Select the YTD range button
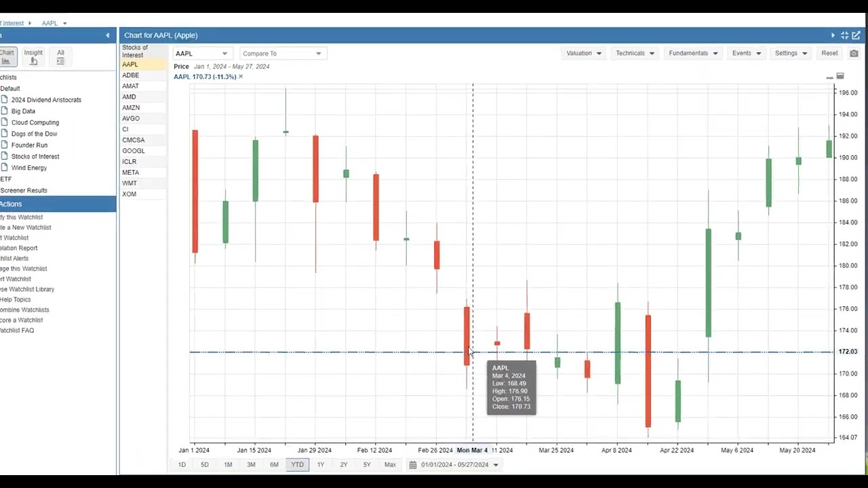The height and width of the screenshot is (488, 868). tap(297, 465)
